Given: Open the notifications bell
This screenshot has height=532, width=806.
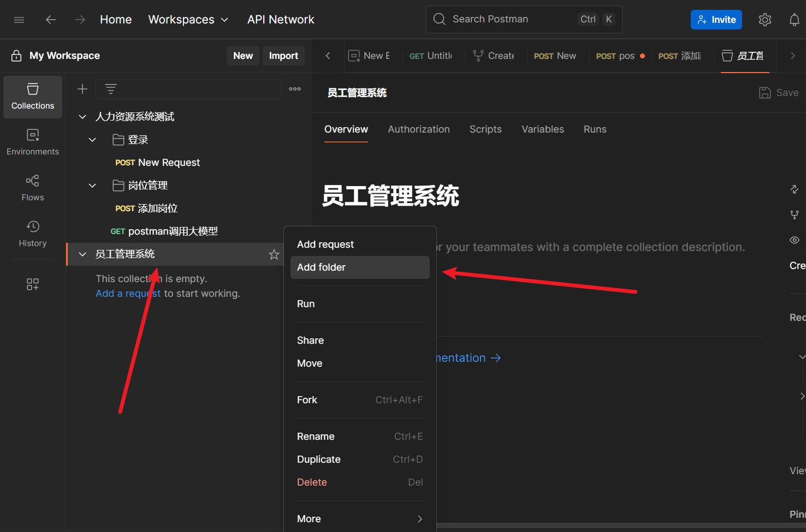Looking at the screenshot, I should [794, 20].
